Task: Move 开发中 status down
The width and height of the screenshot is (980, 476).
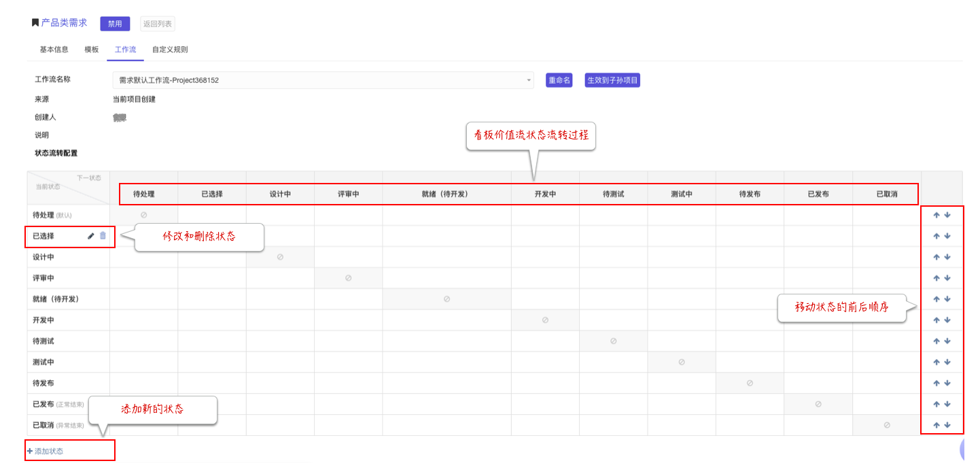Action: (x=947, y=320)
